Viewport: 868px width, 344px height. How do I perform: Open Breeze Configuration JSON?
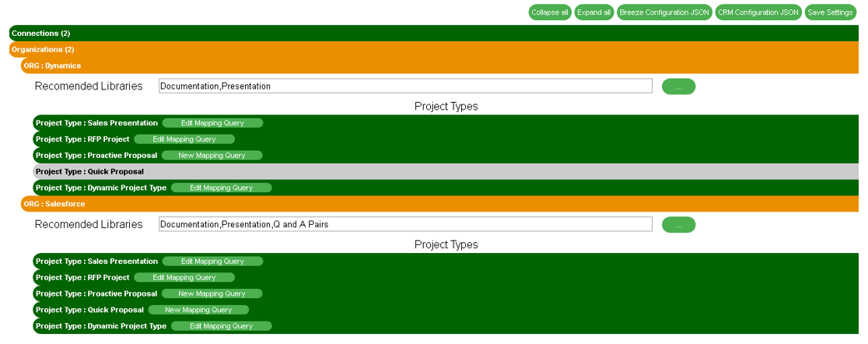click(x=664, y=12)
